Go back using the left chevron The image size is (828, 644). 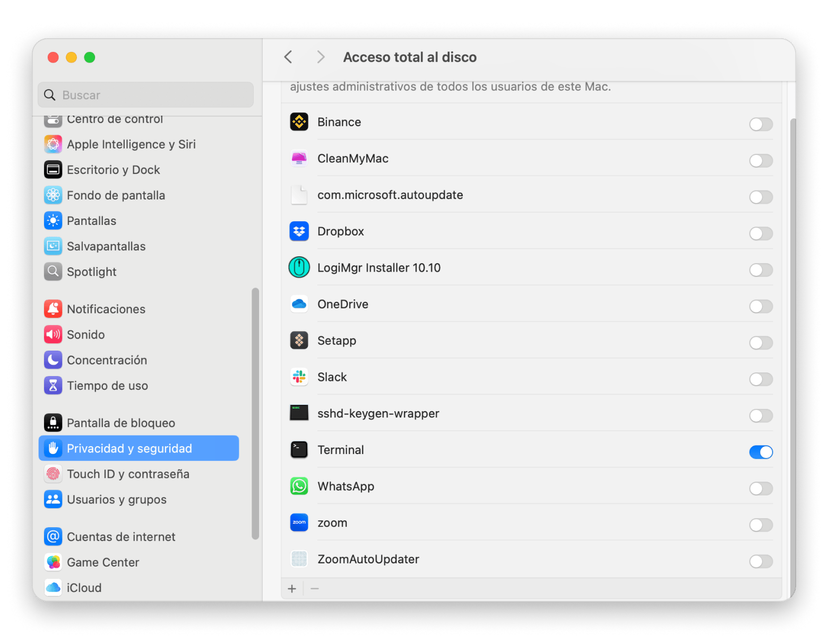tap(288, 57)
